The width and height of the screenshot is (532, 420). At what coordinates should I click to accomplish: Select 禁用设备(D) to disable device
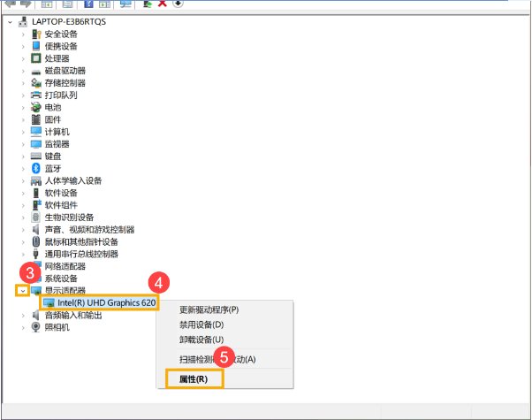point(201,325)
